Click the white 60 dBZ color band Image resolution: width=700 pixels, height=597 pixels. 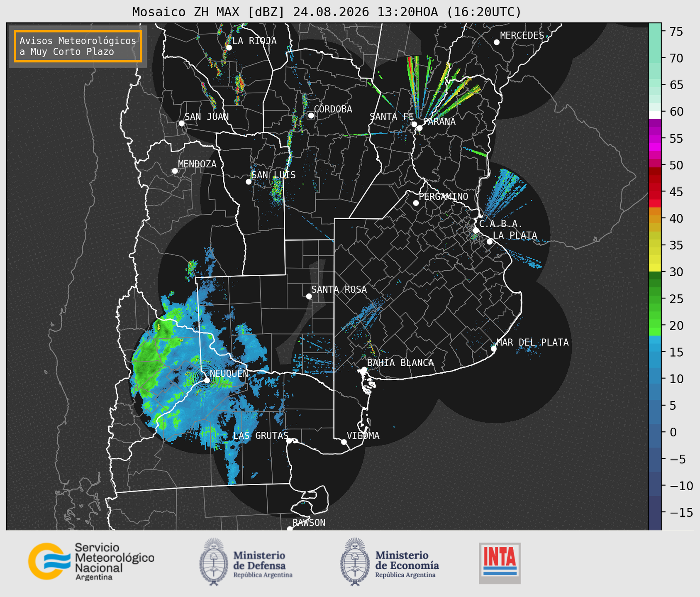(x=655, y=115)
